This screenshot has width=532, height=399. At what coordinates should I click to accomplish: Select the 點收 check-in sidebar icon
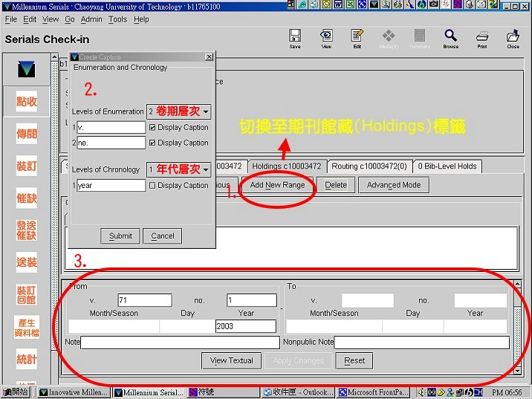pyautogui.click(x=27, y=102)
